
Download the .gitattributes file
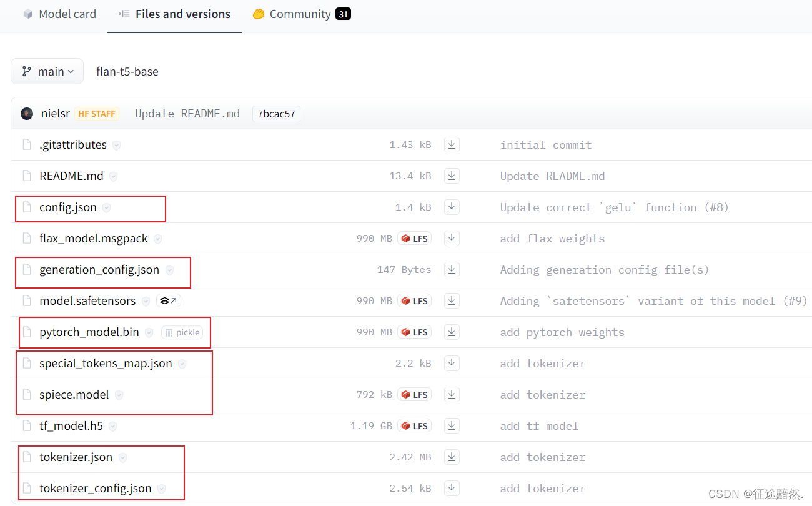tap(452, 145)
